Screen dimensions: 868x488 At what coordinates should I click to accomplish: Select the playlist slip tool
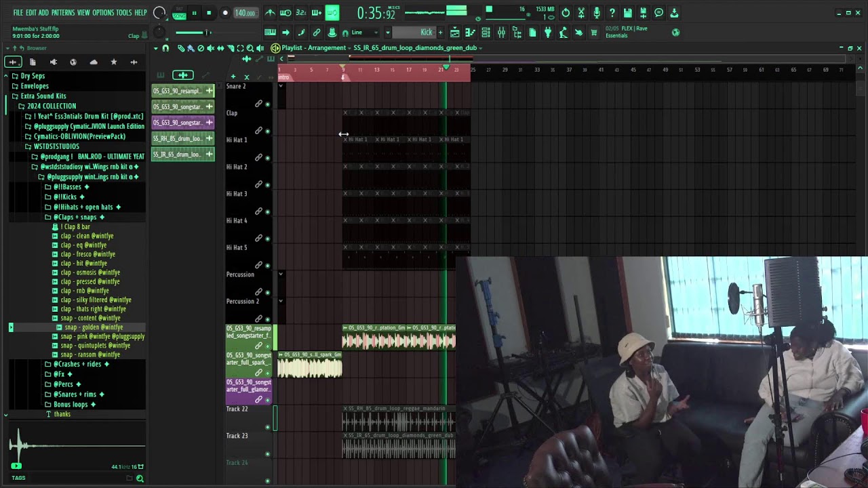(x=221, y=48)
